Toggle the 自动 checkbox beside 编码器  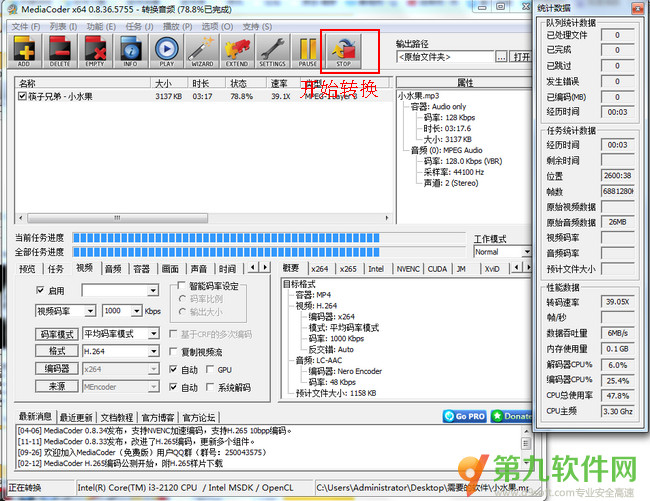[173, 369]
